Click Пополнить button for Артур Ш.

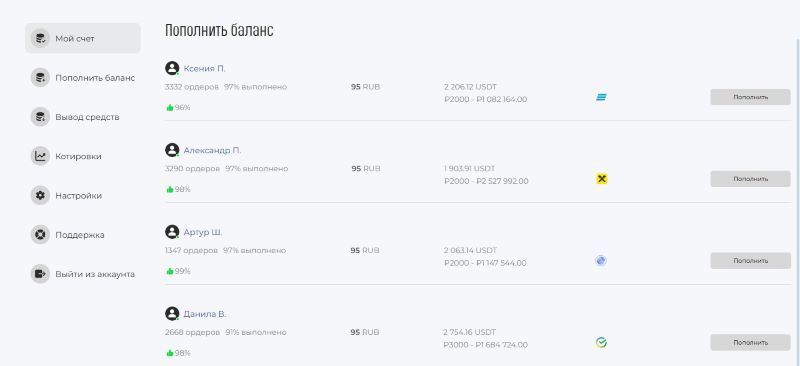(750, 261)
